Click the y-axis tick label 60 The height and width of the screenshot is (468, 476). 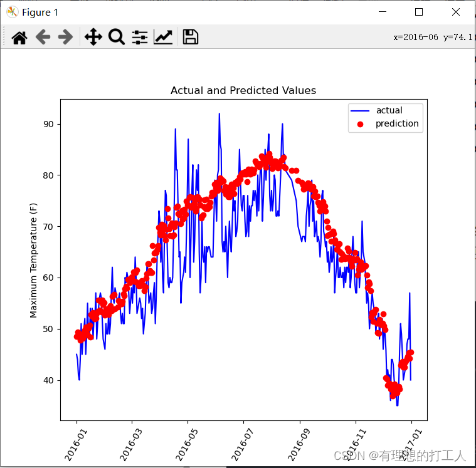coord(48,278)
